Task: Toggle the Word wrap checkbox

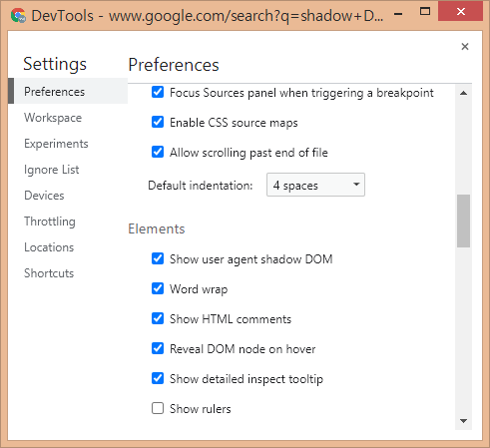Action: (158, 288)
